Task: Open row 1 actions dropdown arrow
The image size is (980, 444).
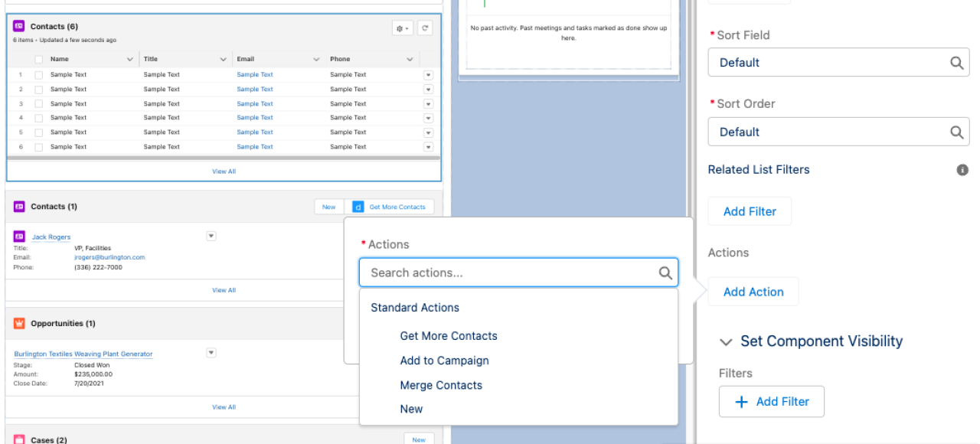Action: pos(428,75)
